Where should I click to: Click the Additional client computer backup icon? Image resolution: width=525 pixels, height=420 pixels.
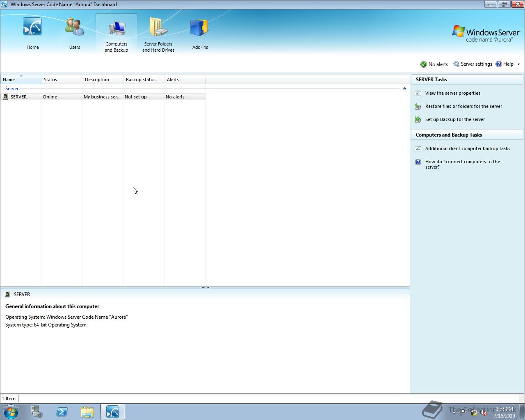point(418,148)
